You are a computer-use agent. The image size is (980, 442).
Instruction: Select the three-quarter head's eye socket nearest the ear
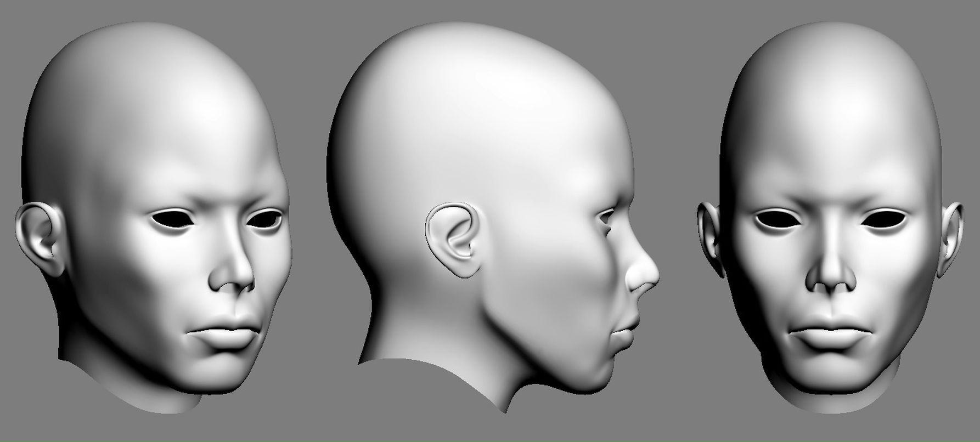170,219
